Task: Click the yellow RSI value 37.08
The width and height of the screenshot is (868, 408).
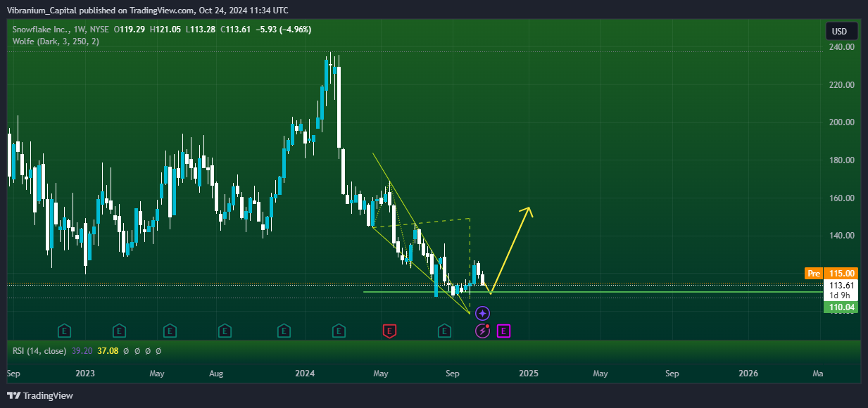Action: pos(108,350)
